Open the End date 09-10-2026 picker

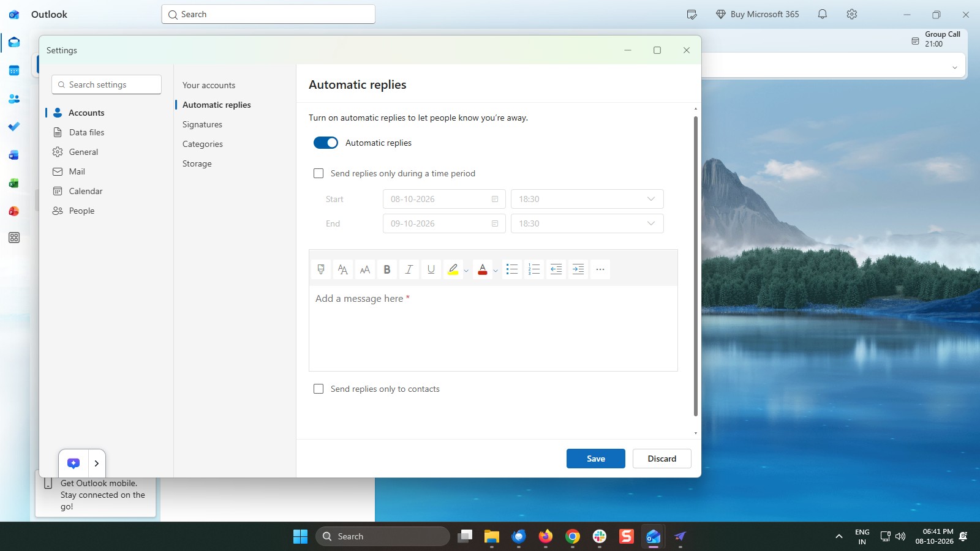pyautogui.click(x=444, y=223)
